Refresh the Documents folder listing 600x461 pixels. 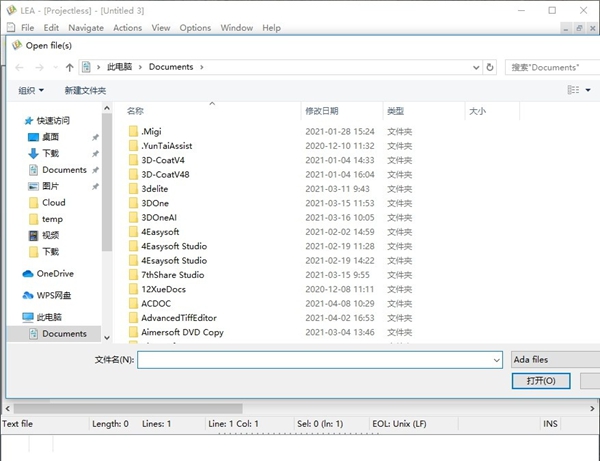coord(490,67)
